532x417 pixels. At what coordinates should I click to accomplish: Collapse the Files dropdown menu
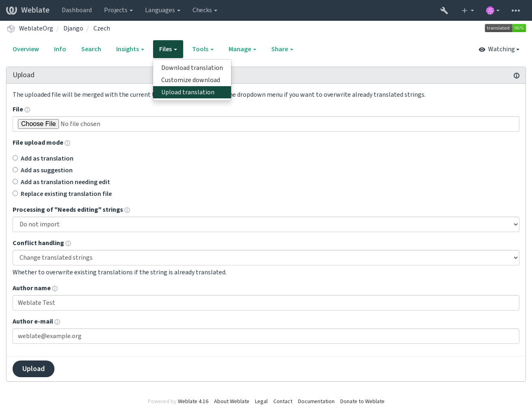pos(168,49)
